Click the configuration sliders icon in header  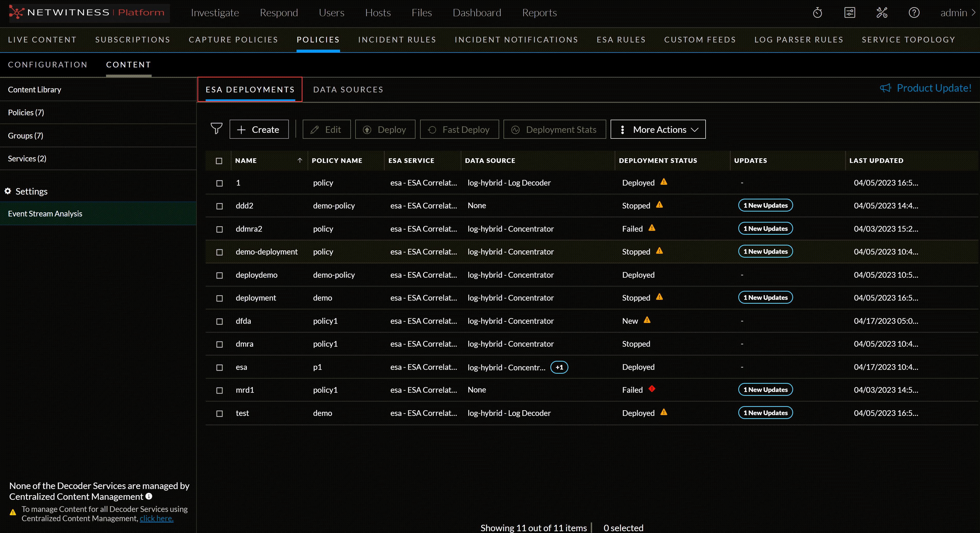click(849, 13)
